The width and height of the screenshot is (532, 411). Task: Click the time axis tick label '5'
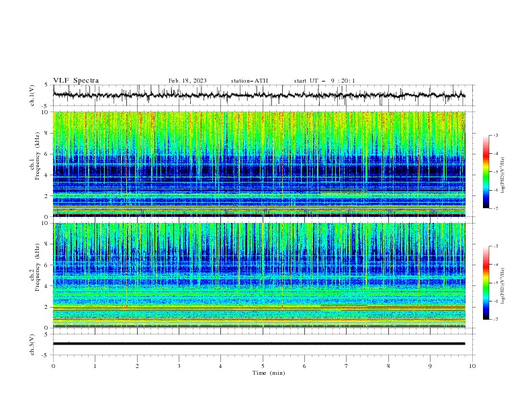[x=263, y=366]
